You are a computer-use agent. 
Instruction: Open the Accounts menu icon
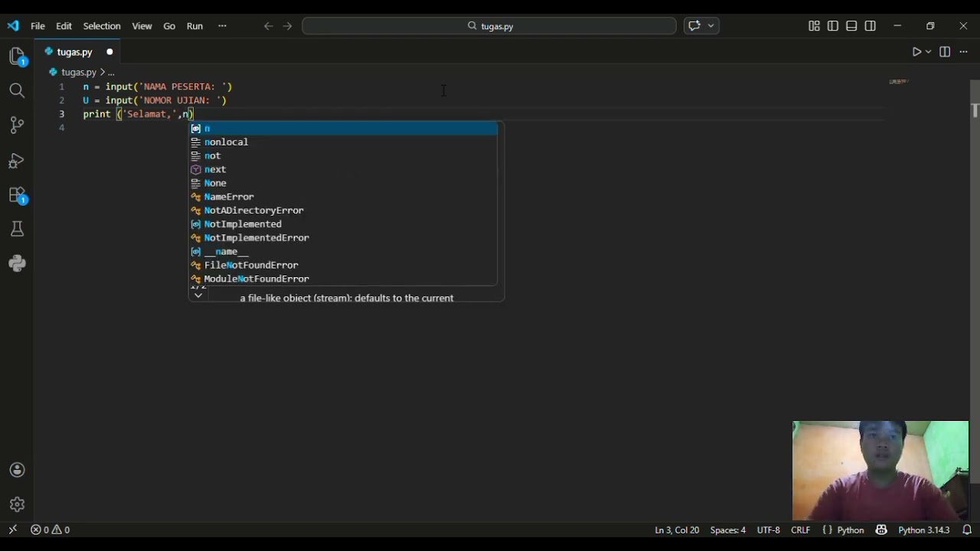click(x=17, y=470)
